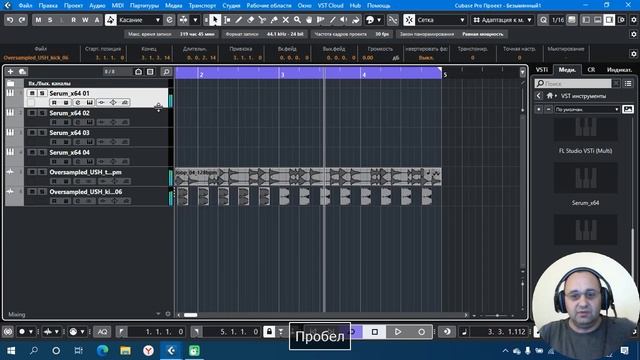Expand the ruler options dropdown arrow
Viewport: 640px width, 360px height.
tap(522, 73)
